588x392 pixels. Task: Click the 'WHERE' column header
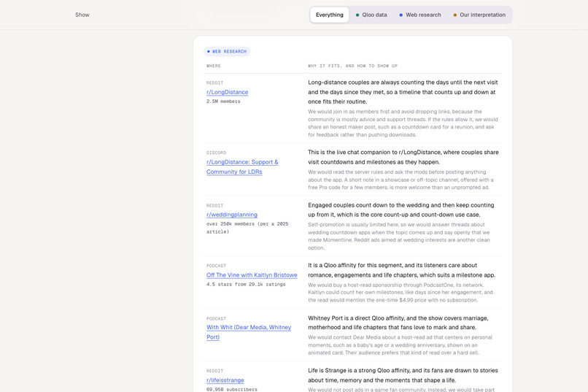(213, 66)
